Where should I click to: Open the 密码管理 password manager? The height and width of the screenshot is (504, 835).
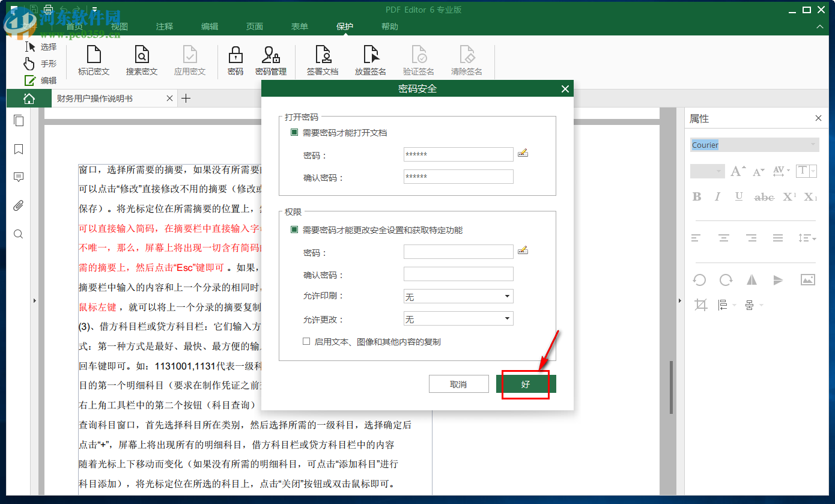pos(271,60)
